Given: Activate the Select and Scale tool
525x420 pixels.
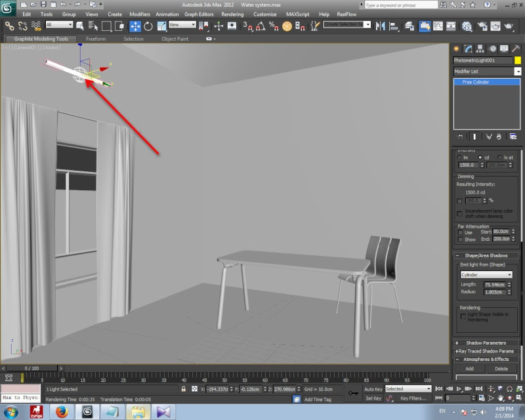Looking at the screenshot, I should tap(161, 26).
